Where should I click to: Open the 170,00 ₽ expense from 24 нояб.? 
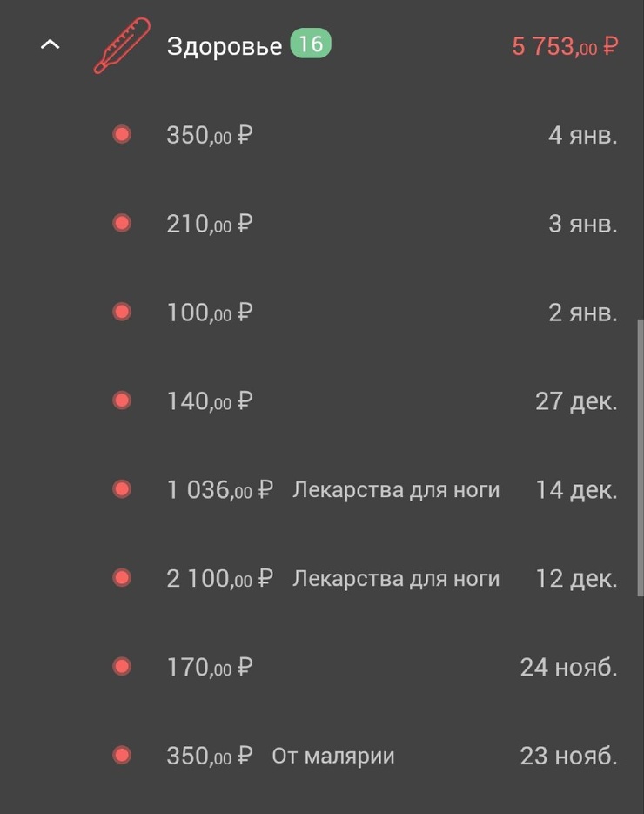point(322,667)
